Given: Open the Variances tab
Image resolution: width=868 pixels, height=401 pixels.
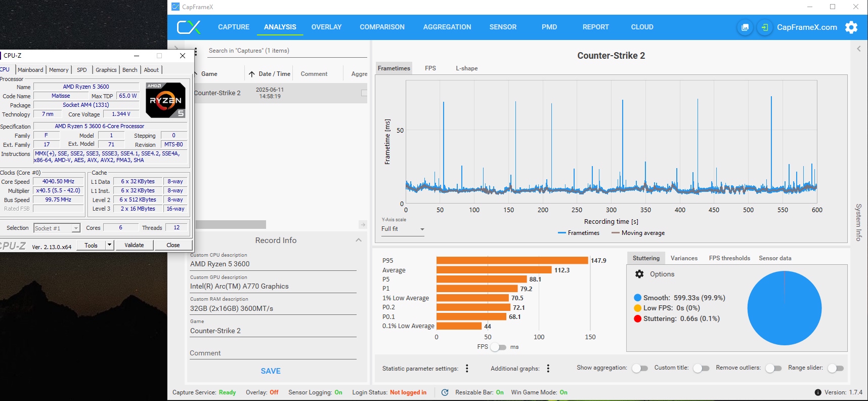Looking at the screenshot, I should tap(684, 258).
